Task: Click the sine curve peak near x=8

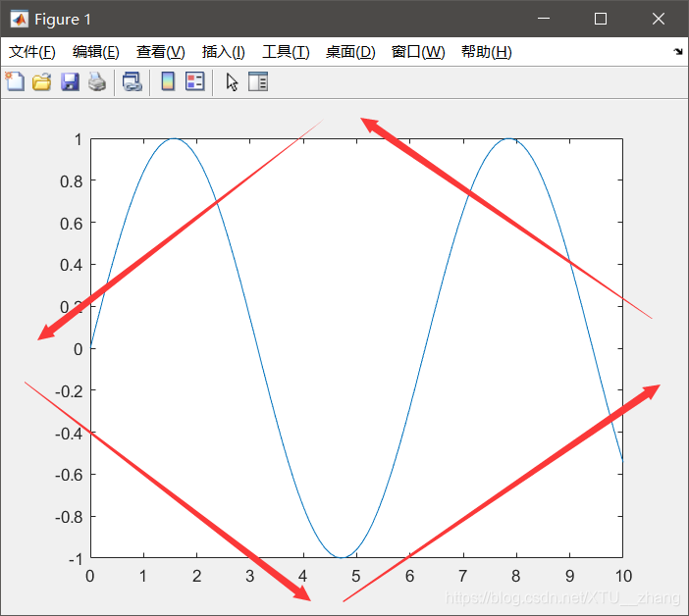Action: tap(508, 138)
